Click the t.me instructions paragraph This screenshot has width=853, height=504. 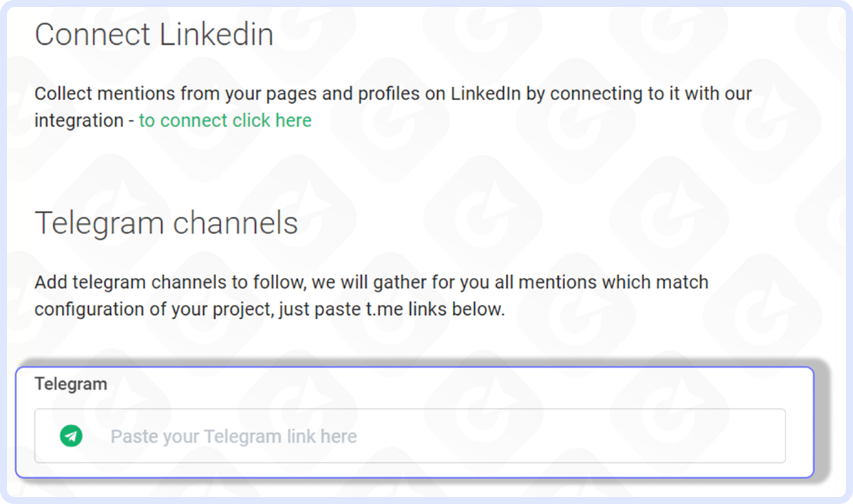click(370, 295)
